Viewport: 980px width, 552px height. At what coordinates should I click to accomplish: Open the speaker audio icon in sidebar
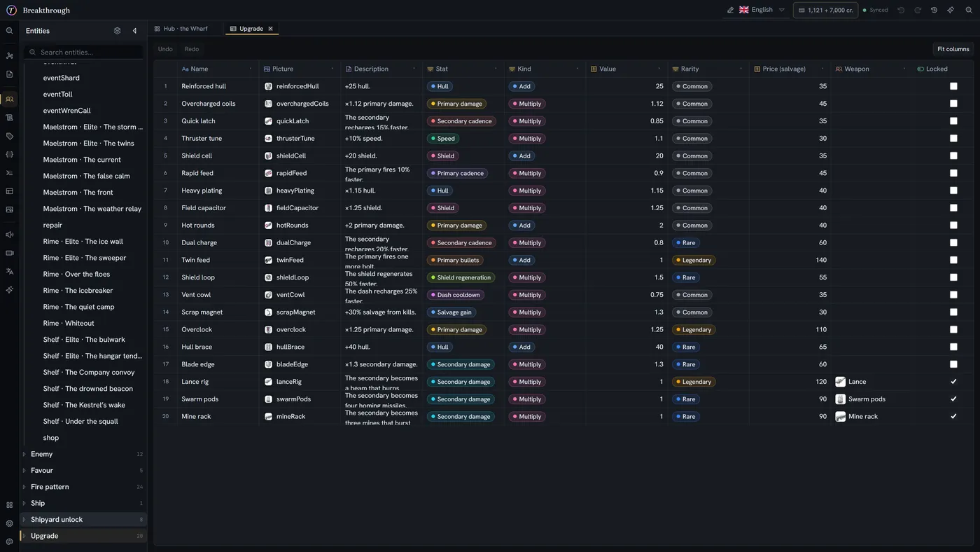click(x=10, y=235)
